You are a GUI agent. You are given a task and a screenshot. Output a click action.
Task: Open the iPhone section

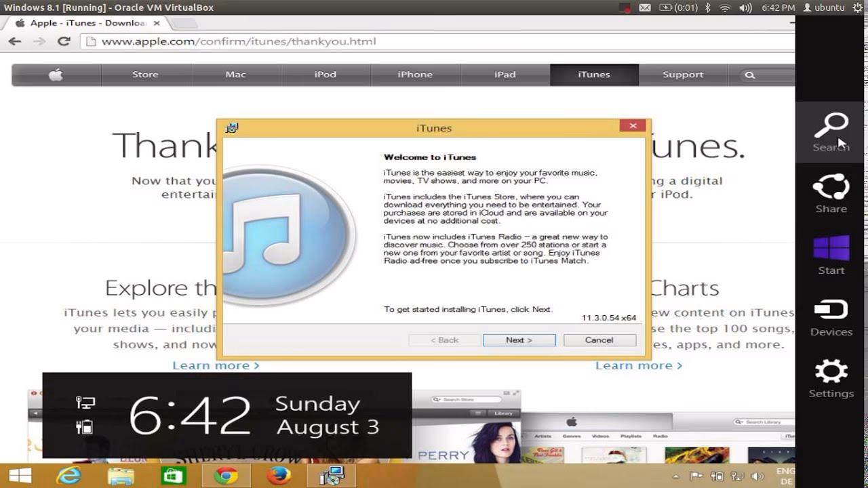pyautogui.click(x=415, y=75)
